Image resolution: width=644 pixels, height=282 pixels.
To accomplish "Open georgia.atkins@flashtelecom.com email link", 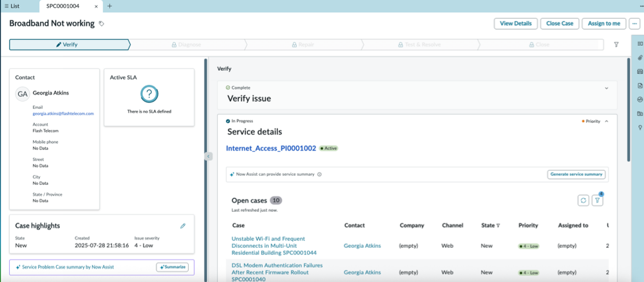I will tap(63, 113).
